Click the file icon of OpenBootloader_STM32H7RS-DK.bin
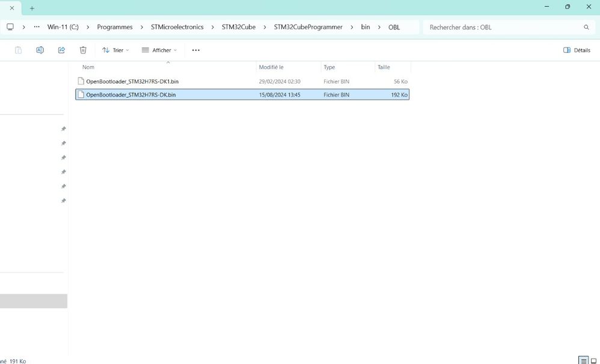 coord(81,94)
